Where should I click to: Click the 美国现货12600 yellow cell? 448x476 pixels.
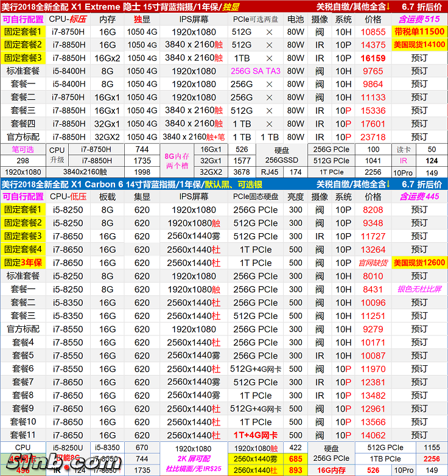pyautogui.click(x=419, y=263)
